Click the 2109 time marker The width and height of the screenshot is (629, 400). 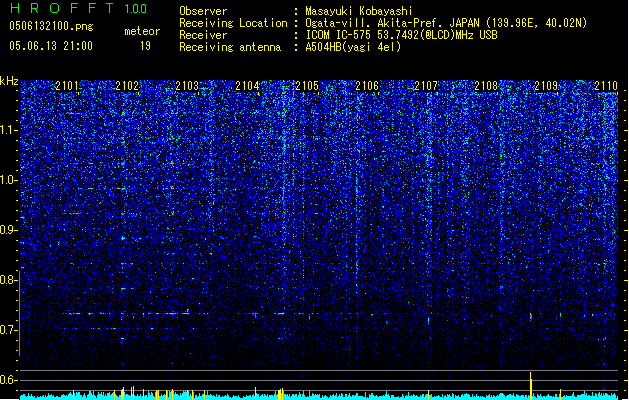click(546, 86)
